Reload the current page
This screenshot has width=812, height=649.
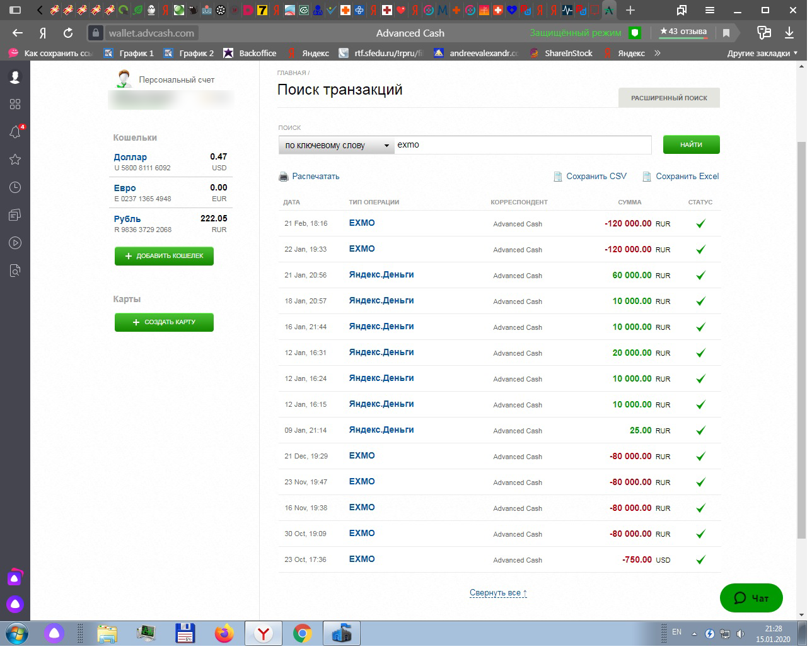(x=68, y=33)
